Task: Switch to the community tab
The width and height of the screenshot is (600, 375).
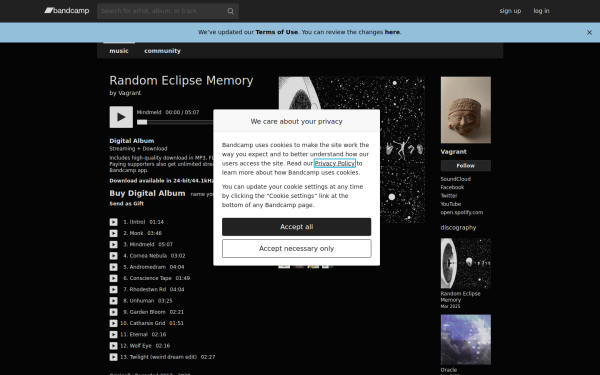Action: click(162, 51)
